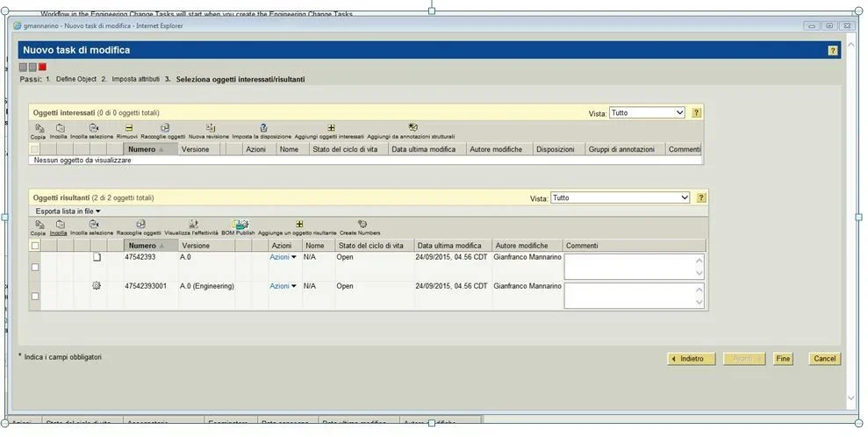Click the Fine button

pyautogui.click(x=783, y=359)
